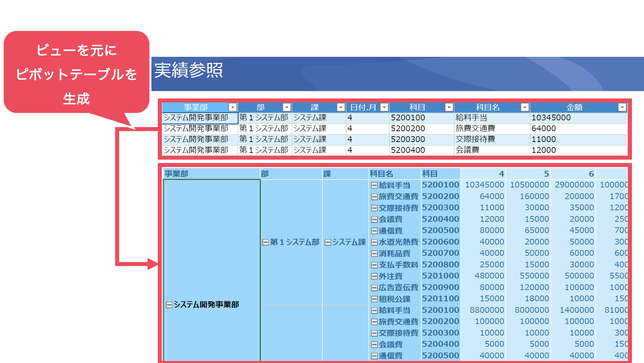
Task: Collapse the 水道光熱費 row in pivot
Action: click(374, 242)
